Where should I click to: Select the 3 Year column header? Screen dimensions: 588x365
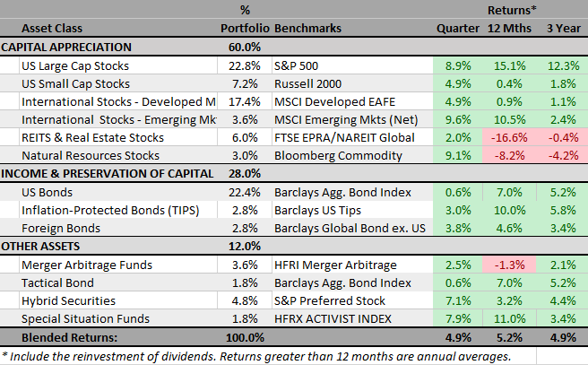point(560,28)
